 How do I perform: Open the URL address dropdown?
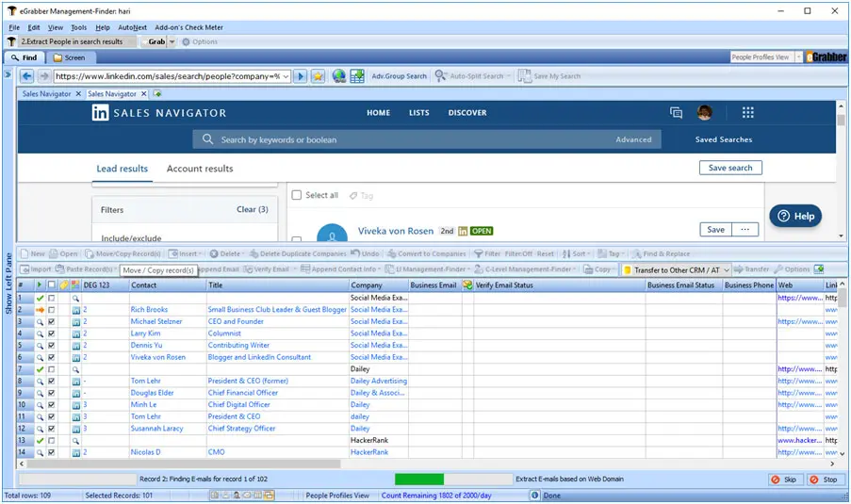click(286, 76)
